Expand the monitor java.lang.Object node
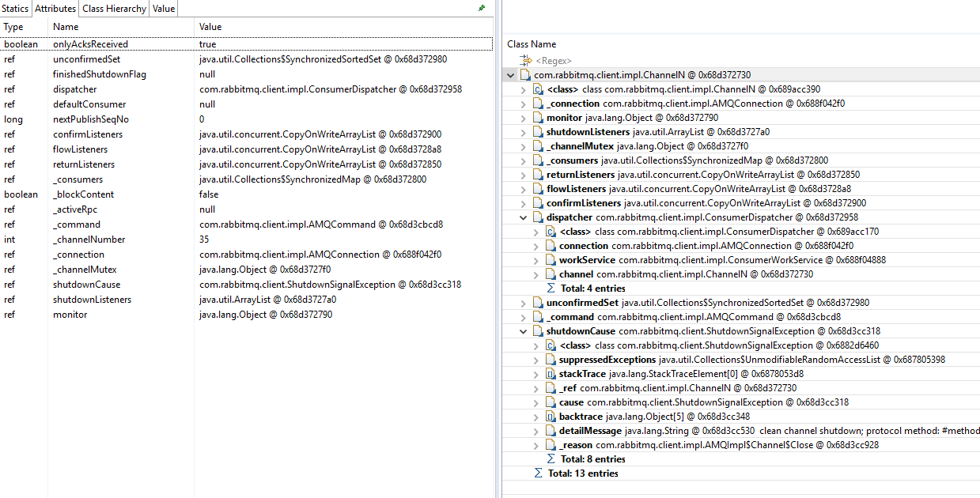Viewport: 980px width, 498px height. click(524, 118)
